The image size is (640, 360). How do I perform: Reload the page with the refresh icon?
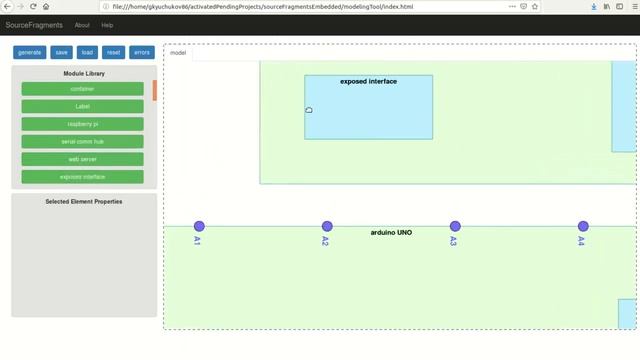click(33, 7)
